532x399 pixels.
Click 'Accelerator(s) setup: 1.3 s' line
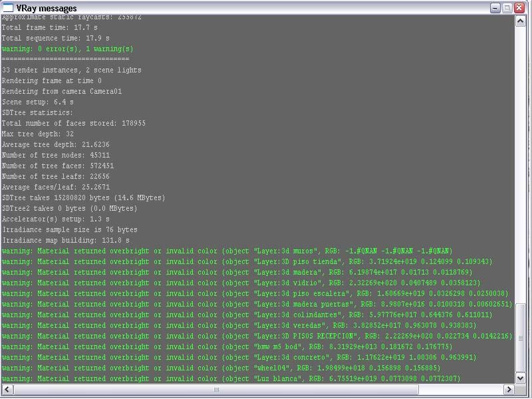coord(56,219)
